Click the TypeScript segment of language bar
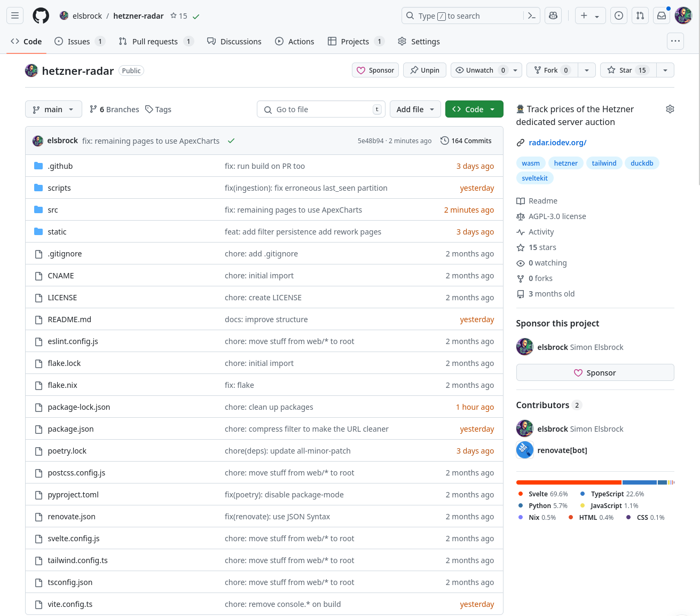Viewport: 700px width, 616px height. tap(639, 482)
